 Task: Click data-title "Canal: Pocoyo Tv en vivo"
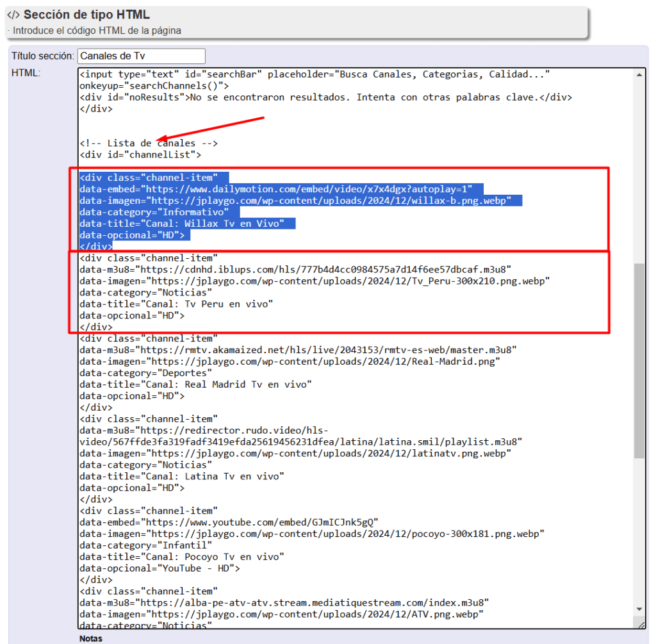pyautogui.click(x=182, y=557)
